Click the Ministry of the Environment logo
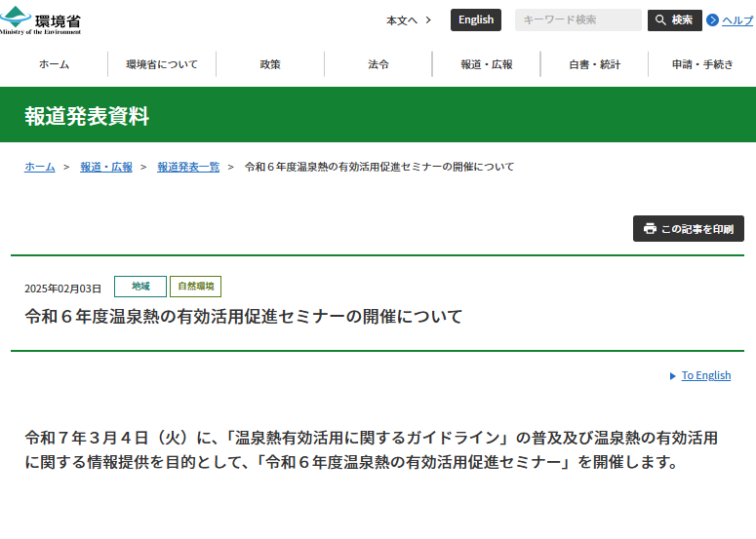 point(40,20)
